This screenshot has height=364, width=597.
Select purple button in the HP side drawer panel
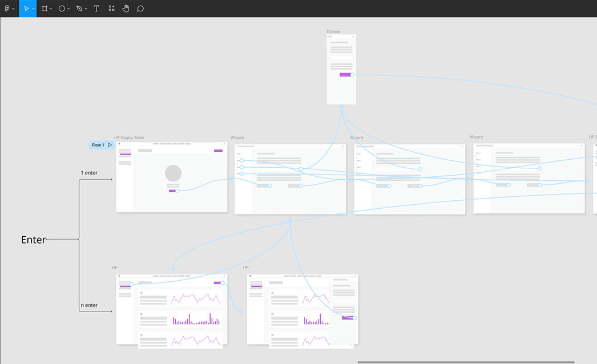coord(347,318)
